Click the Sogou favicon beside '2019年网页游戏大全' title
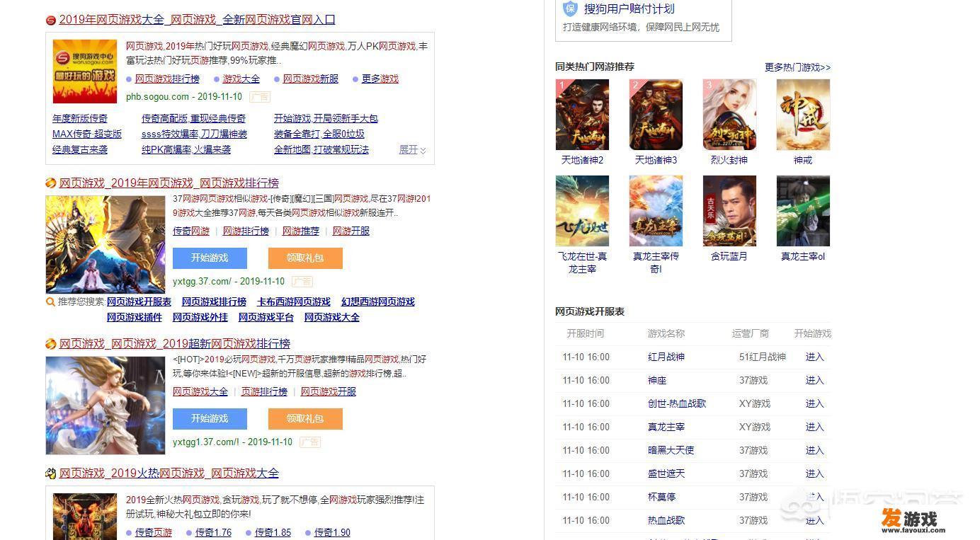980x540 pixels. pyautogui.click(x=50, y=21)
